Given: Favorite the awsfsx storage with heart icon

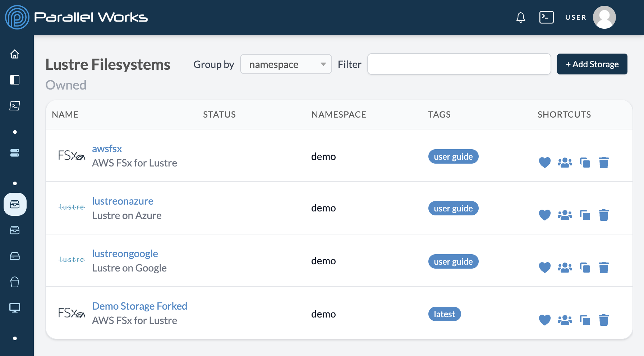Looking at the screenshot, I should pos(545,163).
